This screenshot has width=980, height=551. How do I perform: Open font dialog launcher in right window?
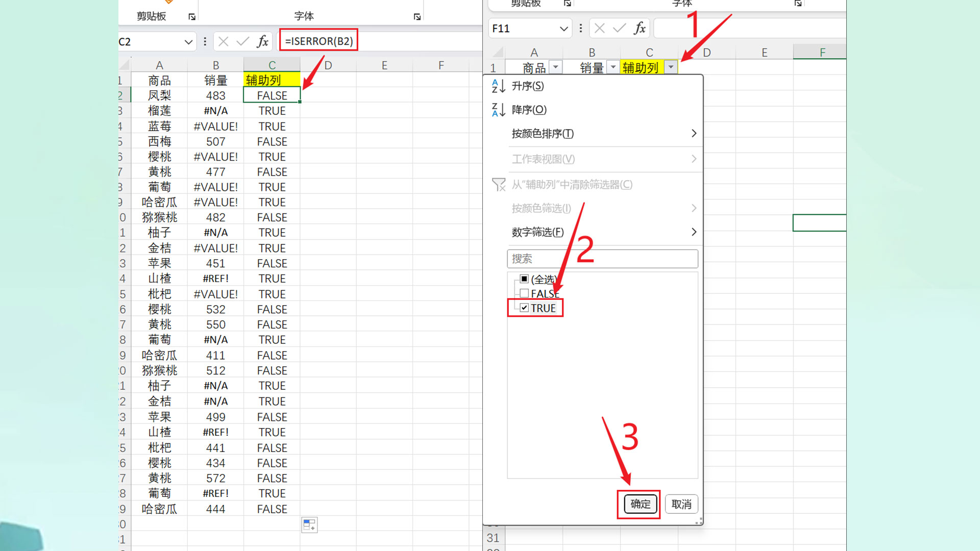[798, 3]
